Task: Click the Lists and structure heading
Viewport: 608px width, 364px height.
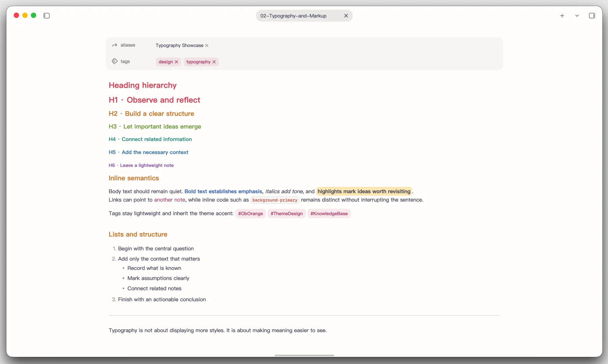Action: click(138, 234)
